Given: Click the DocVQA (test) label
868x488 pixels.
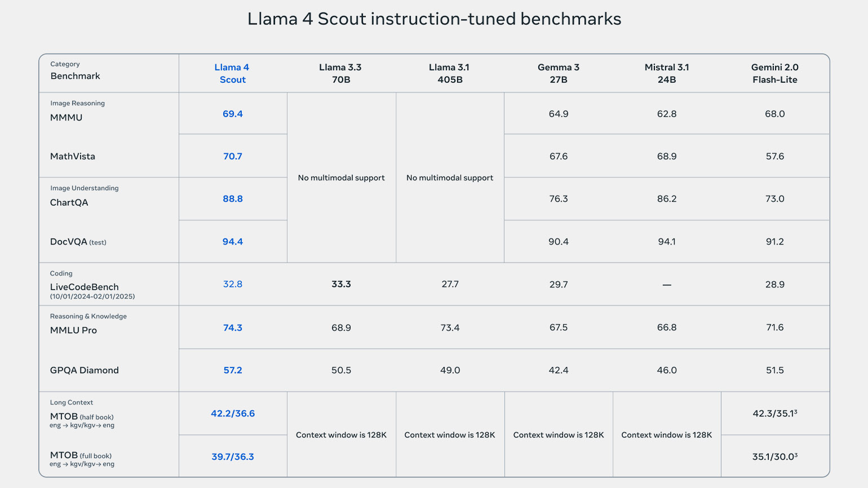Looking at the screenshot, I should [78, 242].
